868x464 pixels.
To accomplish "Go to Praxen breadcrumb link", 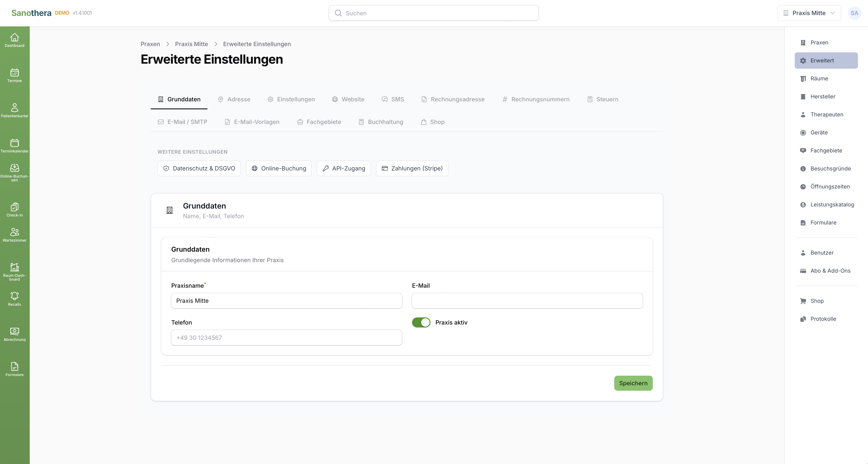I will (x=150, y=44).
